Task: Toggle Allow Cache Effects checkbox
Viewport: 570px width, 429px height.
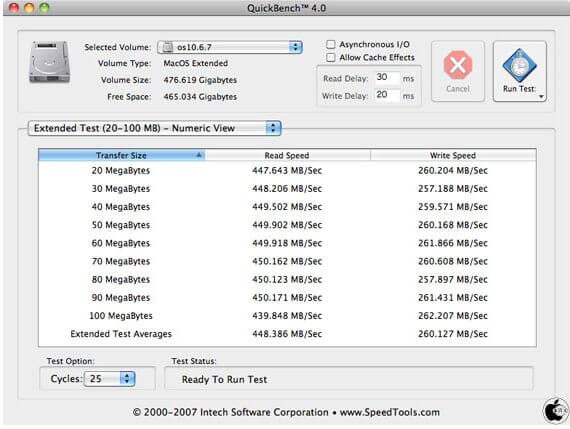Action: (330, 57)
